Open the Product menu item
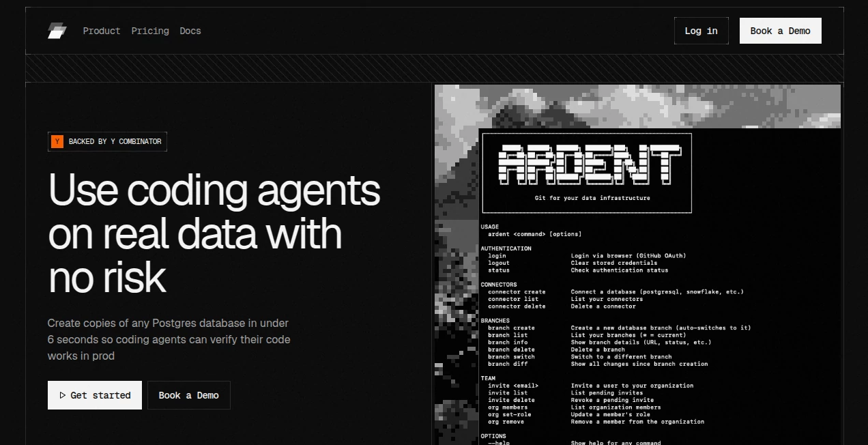Viewport: 868px width, 445px height. point(102,31)
